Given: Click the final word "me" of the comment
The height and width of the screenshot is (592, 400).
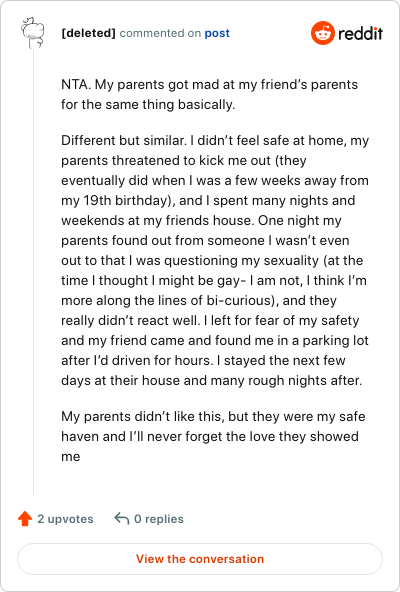Looking at the screenshot, I should pos(71,456).
